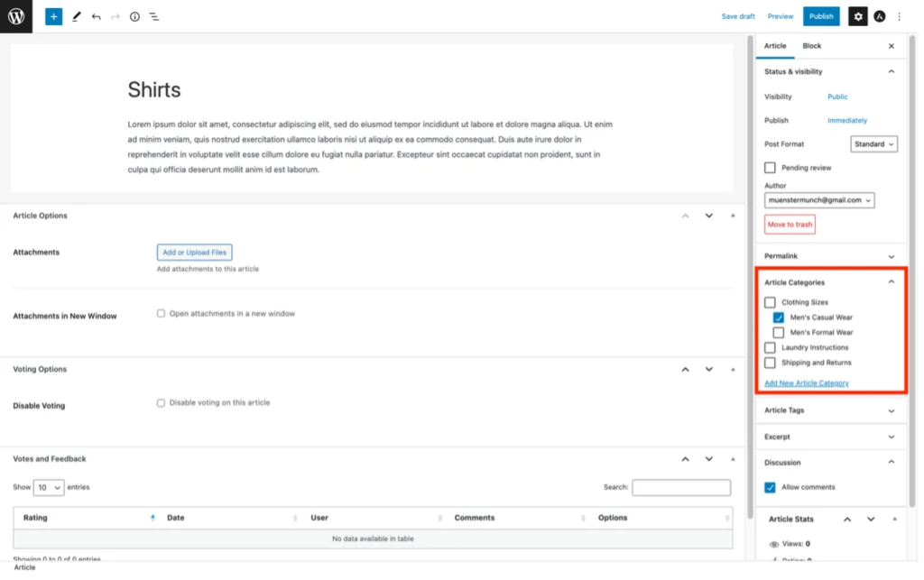Open the content Details info icon
Viewport: 924px width, 580px height.
coord(135,16)
